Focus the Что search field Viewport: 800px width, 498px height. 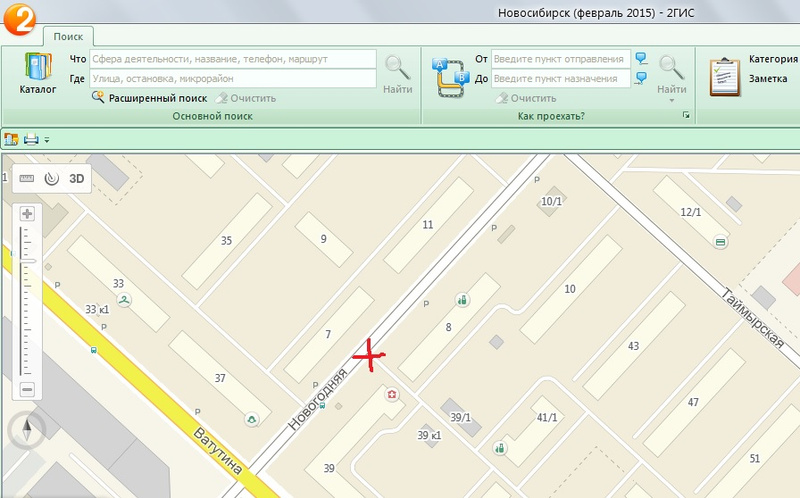[233, 59]
